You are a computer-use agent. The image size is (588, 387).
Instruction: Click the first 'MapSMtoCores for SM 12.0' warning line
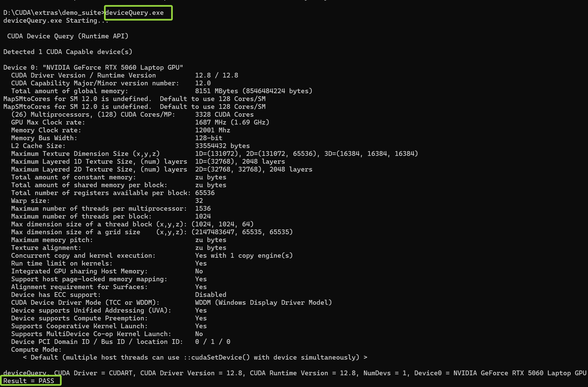pyautogui.click(x=134, y=99)
